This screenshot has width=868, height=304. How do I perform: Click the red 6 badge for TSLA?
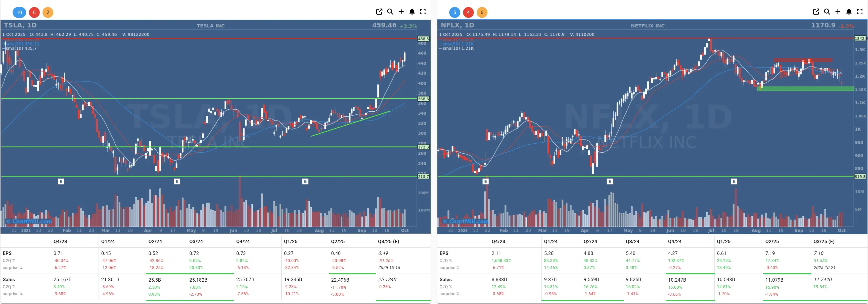(x=34, y=13)
